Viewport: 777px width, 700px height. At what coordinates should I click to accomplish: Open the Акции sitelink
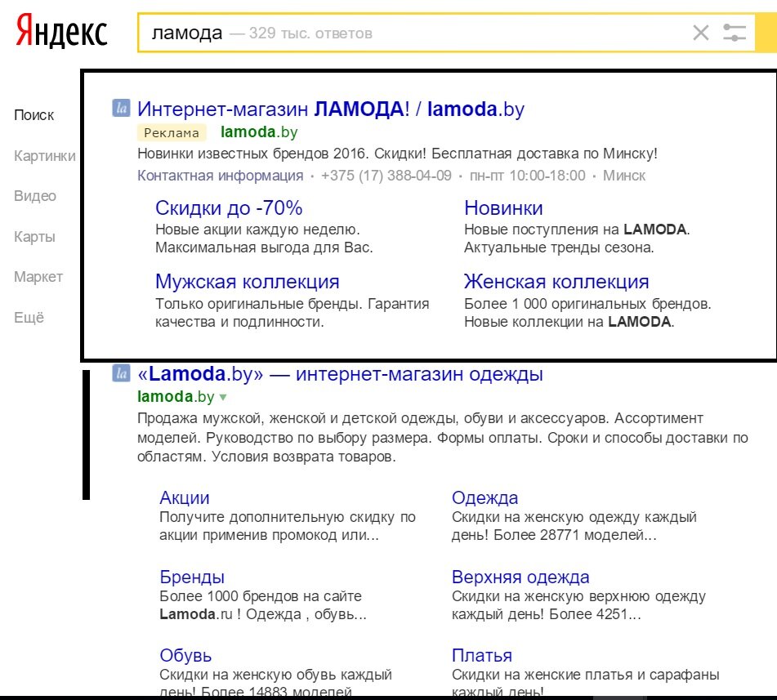pyautogui.click(x=184, y=497)
